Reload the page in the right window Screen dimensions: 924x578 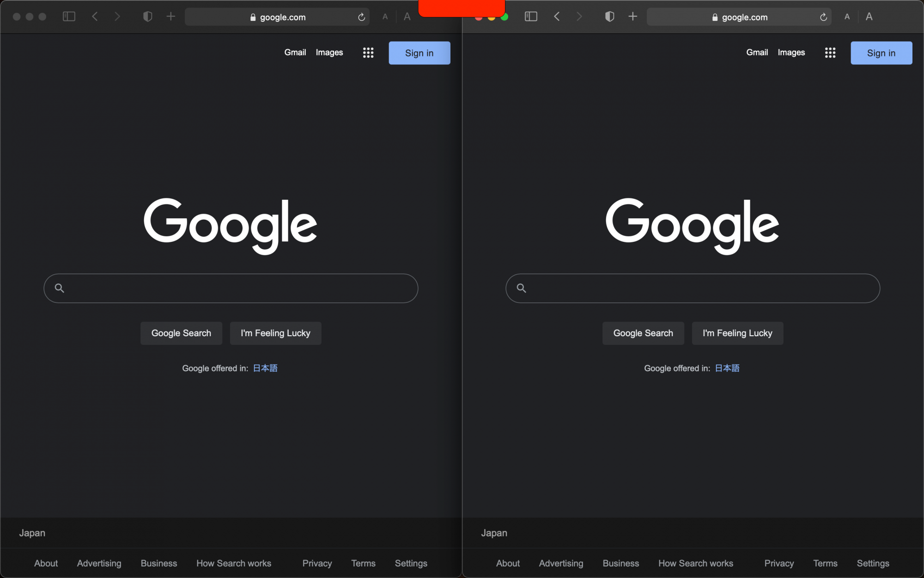point(823,17)
